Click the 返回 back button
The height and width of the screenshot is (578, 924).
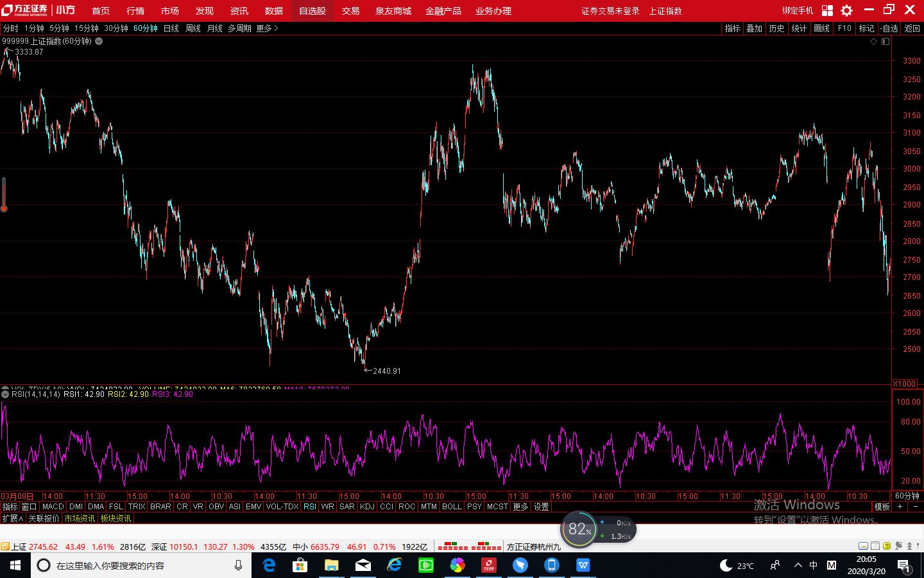pos(912,28)
